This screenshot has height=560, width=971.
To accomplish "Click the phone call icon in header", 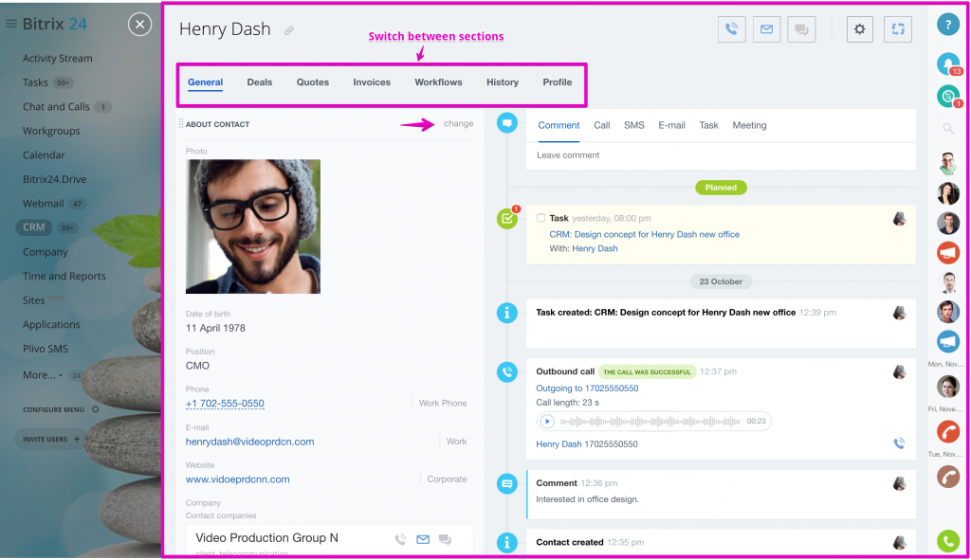I will tap(731, 29).
